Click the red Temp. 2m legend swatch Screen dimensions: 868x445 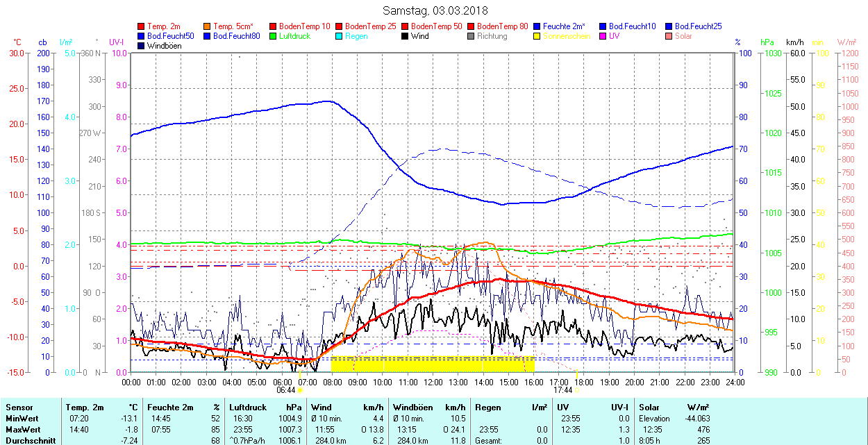coord(142,26)
